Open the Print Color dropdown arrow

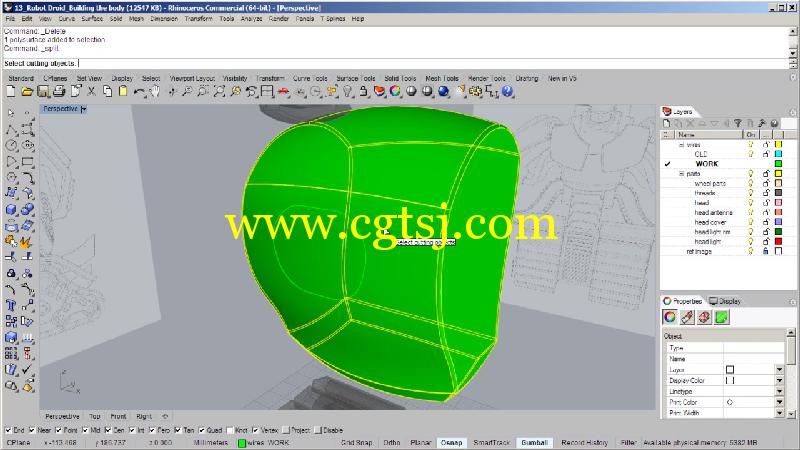[779, 402]
